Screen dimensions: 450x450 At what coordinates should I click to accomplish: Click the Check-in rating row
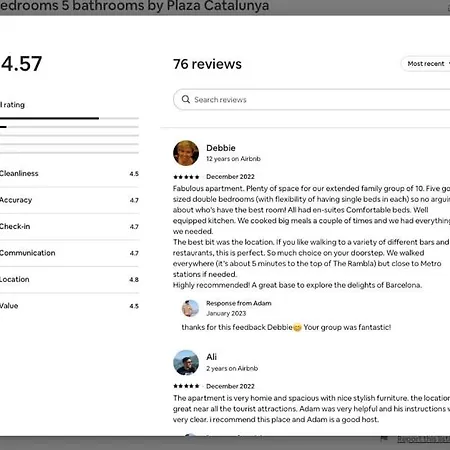[x=69, y=226]
